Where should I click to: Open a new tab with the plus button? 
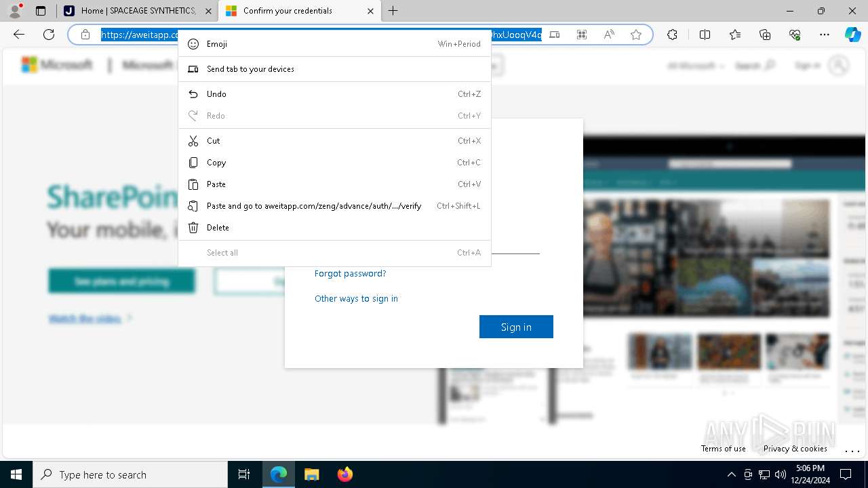pos(393,11)
